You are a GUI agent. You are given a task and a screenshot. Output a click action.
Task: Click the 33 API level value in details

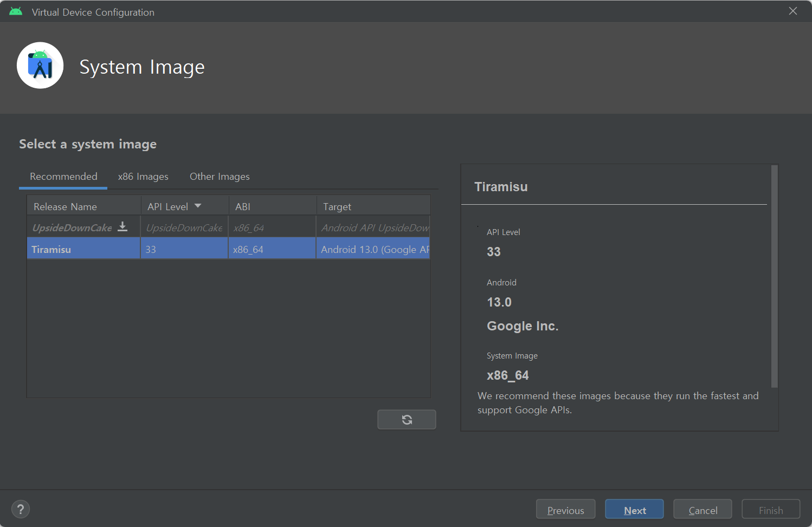(x=494, y=252)
